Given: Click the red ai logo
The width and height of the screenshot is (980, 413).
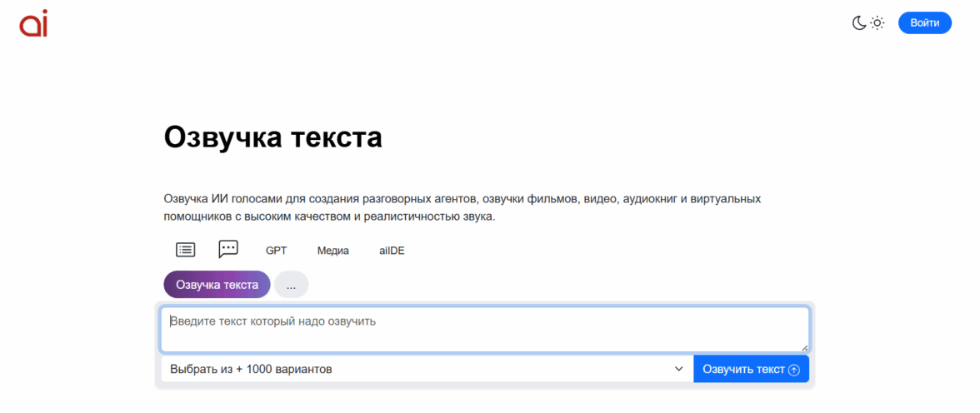Looking at the screenshot, I should (33, 23).
